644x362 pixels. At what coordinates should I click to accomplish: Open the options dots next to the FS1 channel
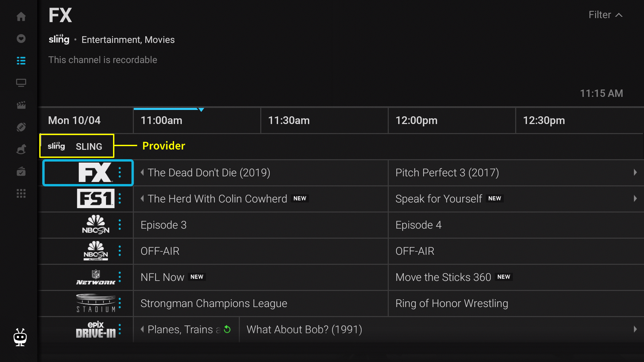pos(120,199)
